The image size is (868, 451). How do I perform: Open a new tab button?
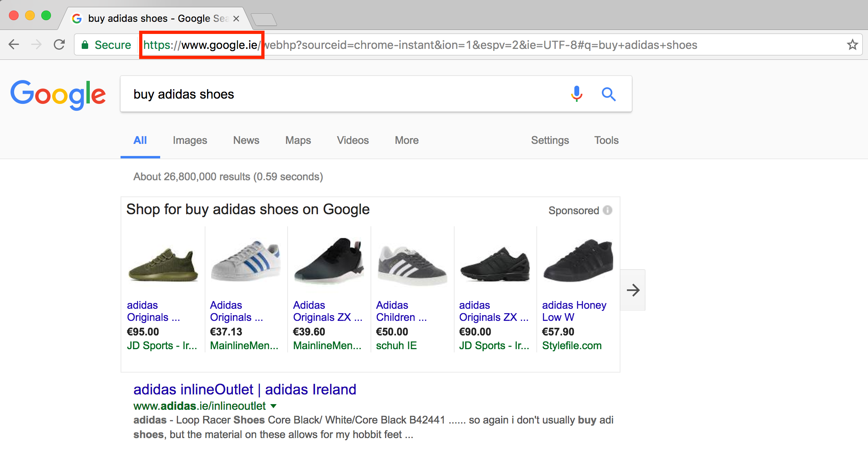tap(264, 19)
